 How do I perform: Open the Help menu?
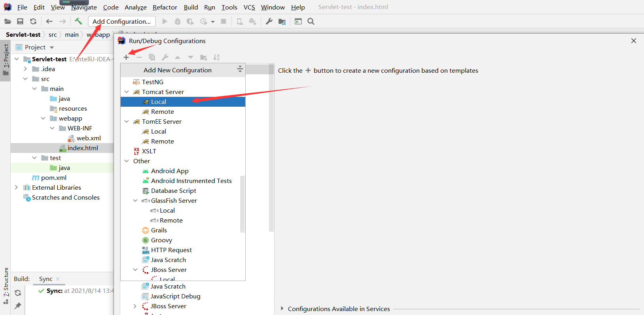point(298,7)
